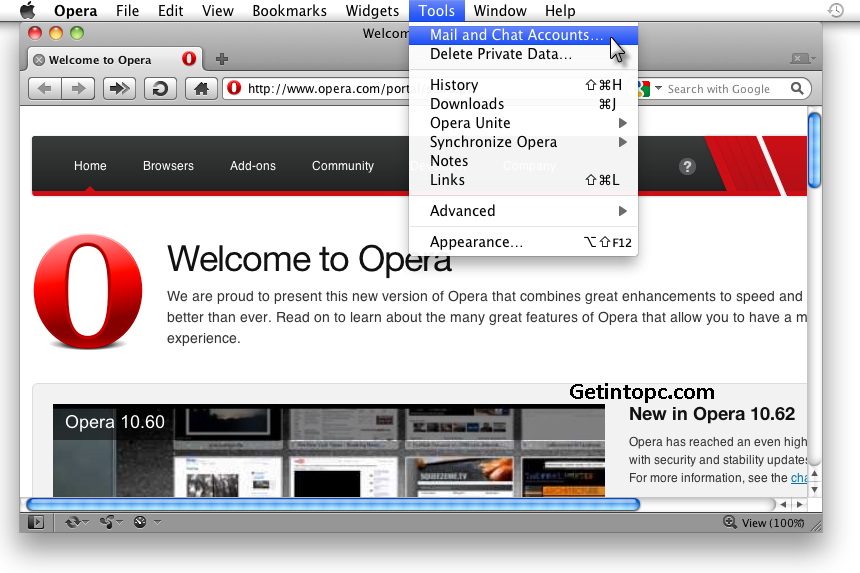
Task: Go to Add-ons site section
Action: (253, 166)
